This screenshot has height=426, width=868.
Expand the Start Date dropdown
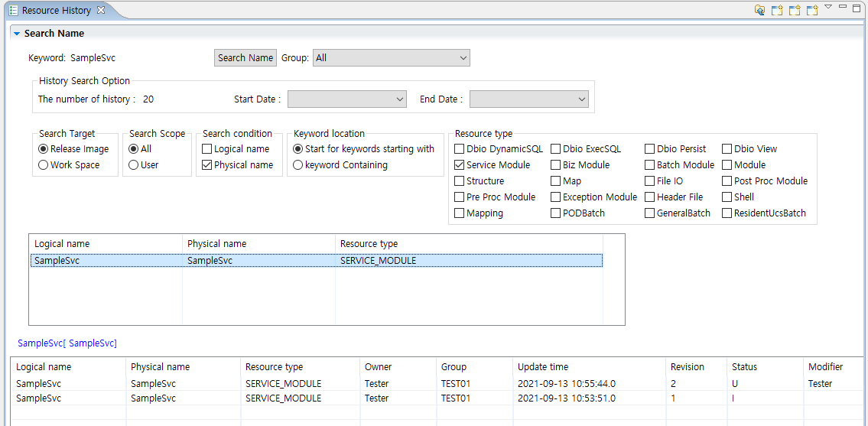coord(346,99)
